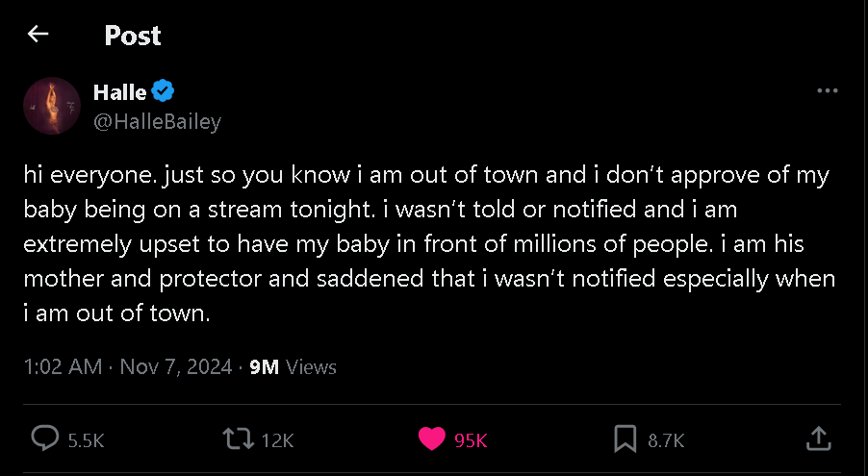Viewport: 868px width, 476px height.
Task: Click the Post header title
Action: (133, 36)
